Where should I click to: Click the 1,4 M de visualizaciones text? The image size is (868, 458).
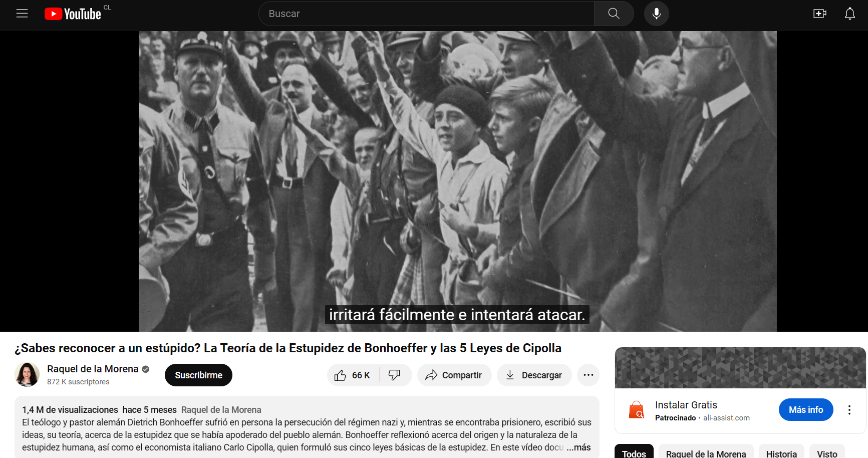[70, 409]
